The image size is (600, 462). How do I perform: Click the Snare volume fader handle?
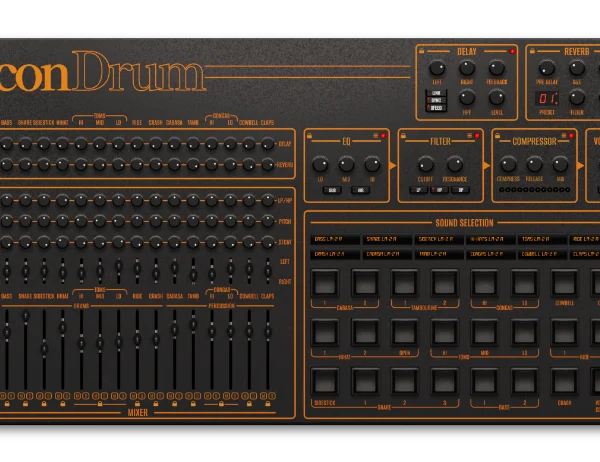click(x=25, y=316)
